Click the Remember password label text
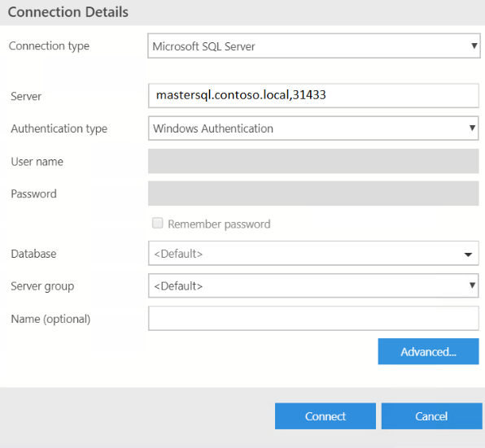485x448 pixels. point(219,224)
